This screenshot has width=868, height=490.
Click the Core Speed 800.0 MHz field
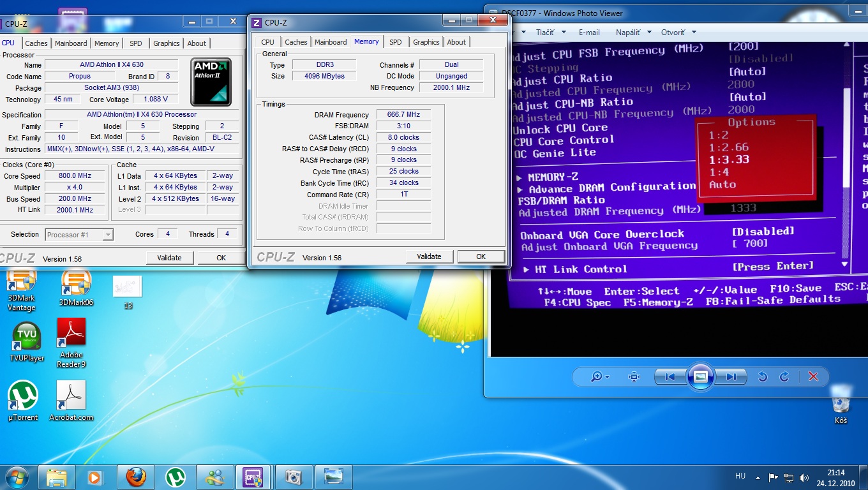tap(75, 176)
